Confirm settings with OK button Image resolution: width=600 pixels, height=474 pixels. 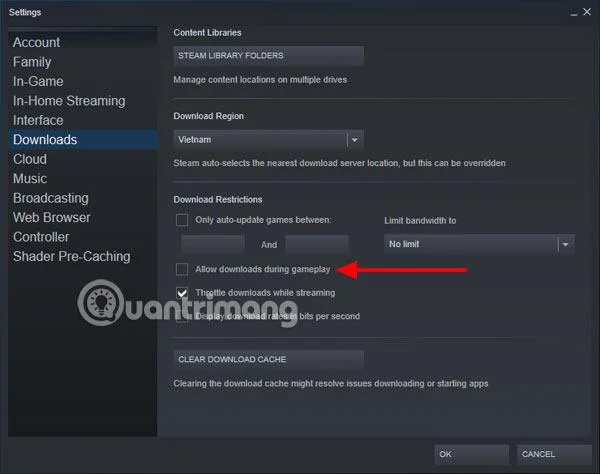pyautogui.click(x=471, y=454)
